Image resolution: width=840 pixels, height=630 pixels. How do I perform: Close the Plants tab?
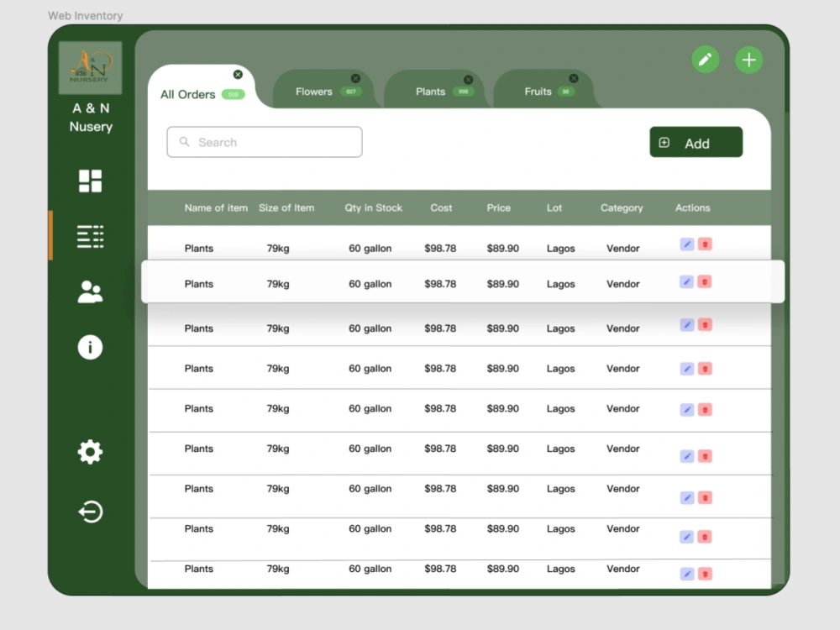[468, 80]
